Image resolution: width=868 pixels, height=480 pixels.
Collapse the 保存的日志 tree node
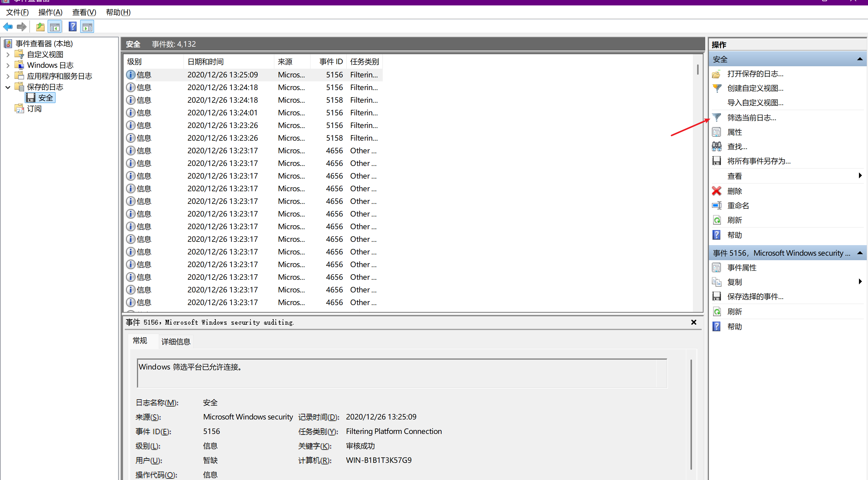point(8,87)
